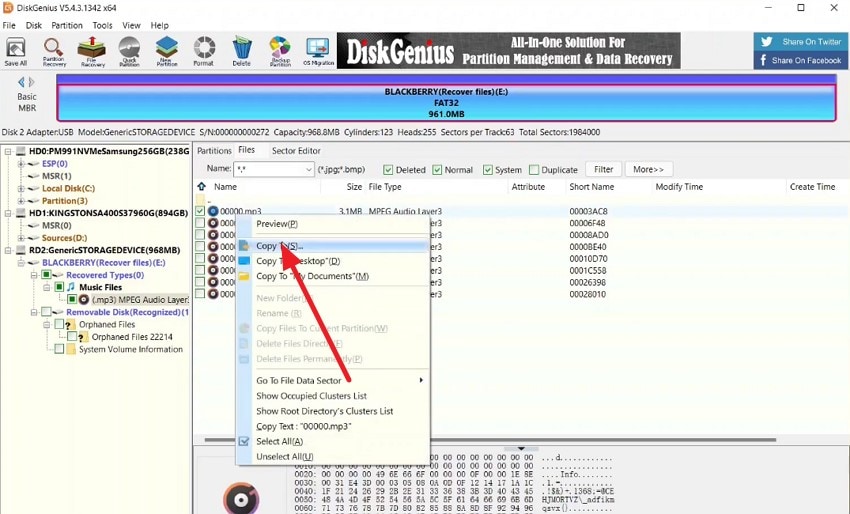850x514 pixels.
Task: Toggle the Music Files tree checkbox
Action: (x=60, y=287)
